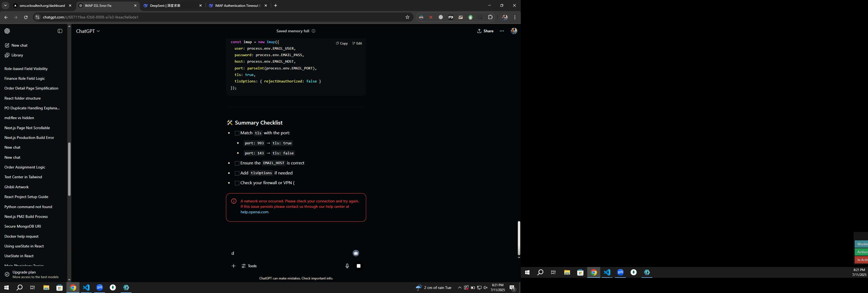Screen dimensions: 868x293
Task: Click the chat page vertical scrollbar thumb
Action: 519,238
